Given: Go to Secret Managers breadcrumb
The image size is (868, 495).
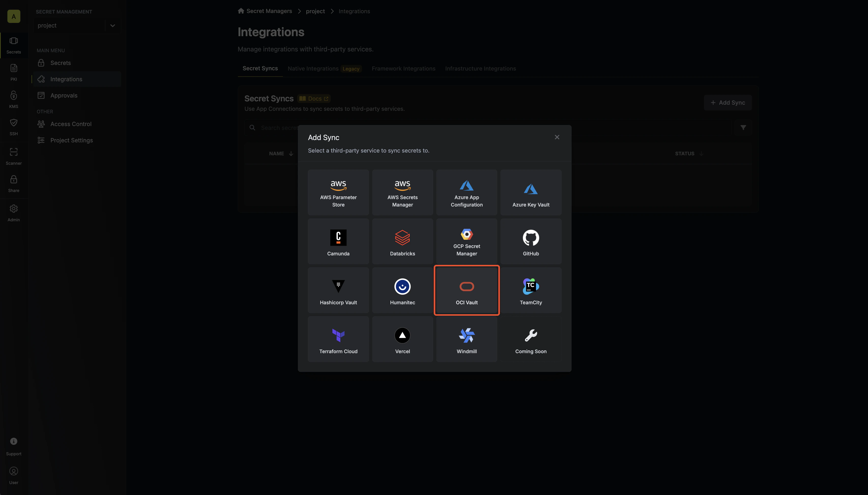Looking at the screenshot, I should point(265,11).
